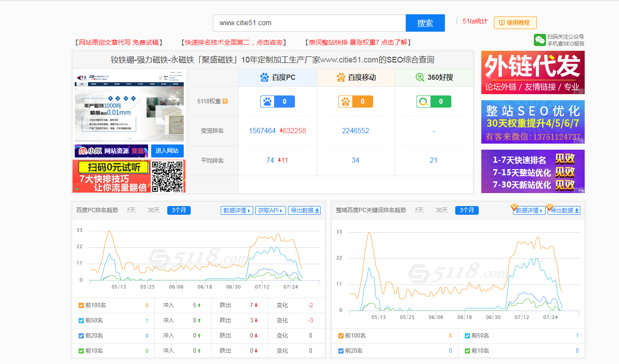This screenshot has height=364, width=619.
Task: Click the 进入网站 button
Action: (167, 151)
